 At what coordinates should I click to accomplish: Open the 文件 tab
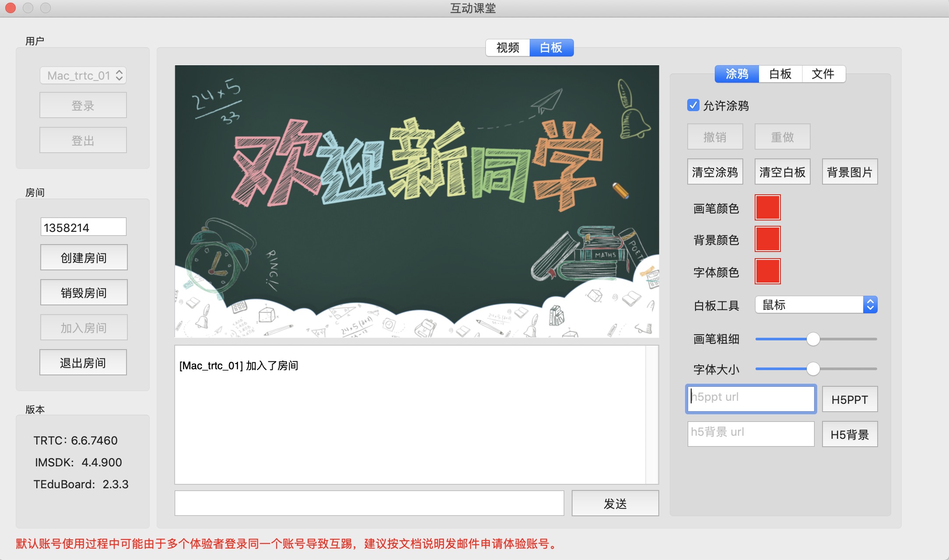823,74
